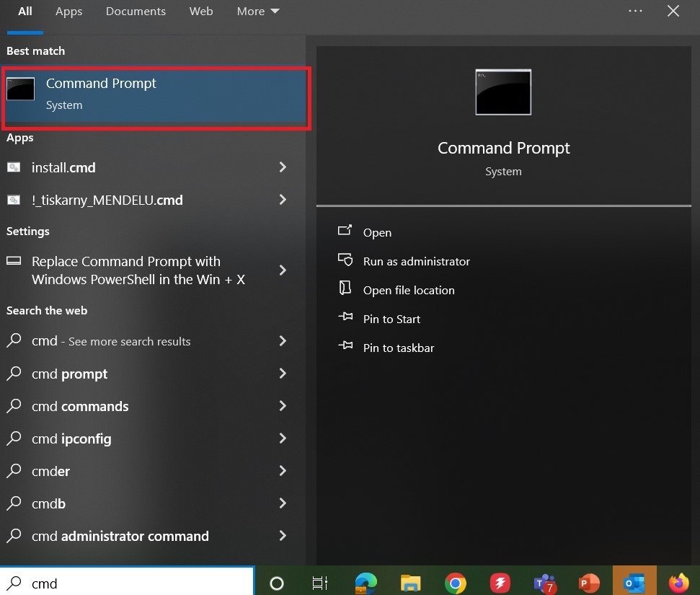Open Task View from the taskbar
700x595 pixels.
click(320, 583)
